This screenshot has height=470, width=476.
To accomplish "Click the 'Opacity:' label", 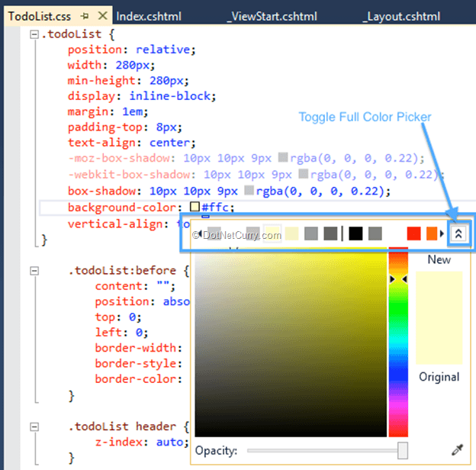I will 216,451.
